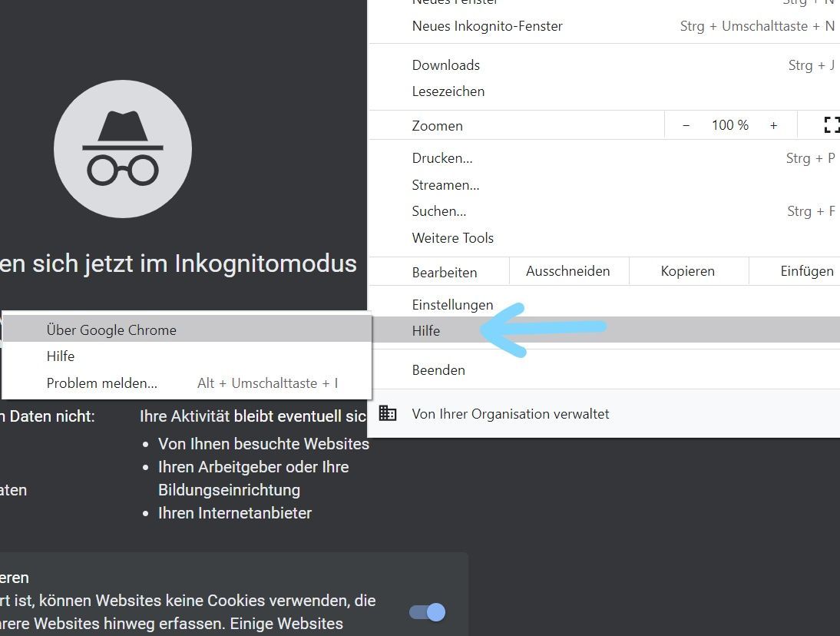Expand the Hilfe entry in main menu
The width and height of the screenshot is (840, 636).
coord(604,330)
